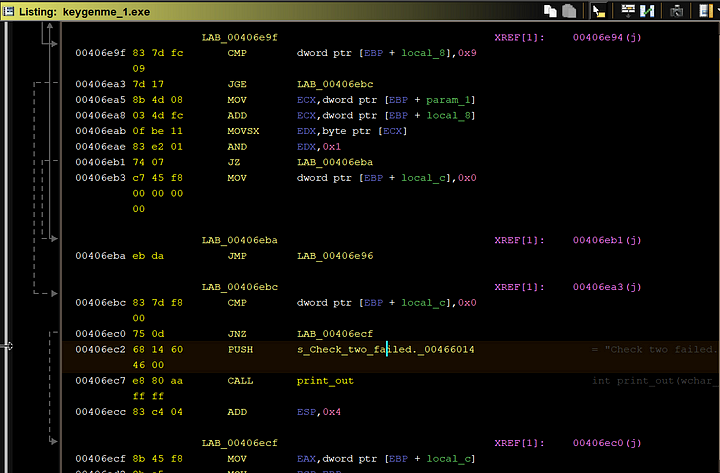The image size is (720, 473).
Task: Select bytes 0f be 11 at 00406eab
Action: click(158, 131)
